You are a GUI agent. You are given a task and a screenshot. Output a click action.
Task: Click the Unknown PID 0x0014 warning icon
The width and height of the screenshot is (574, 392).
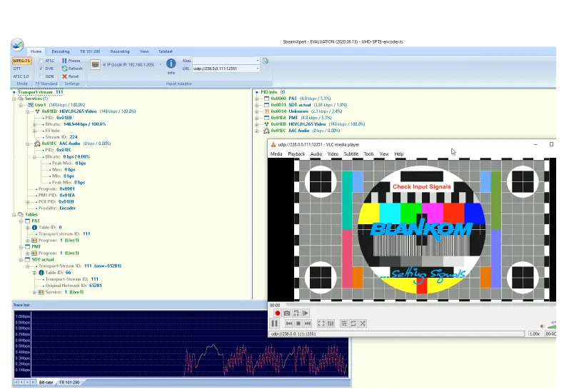click(266, 111)
